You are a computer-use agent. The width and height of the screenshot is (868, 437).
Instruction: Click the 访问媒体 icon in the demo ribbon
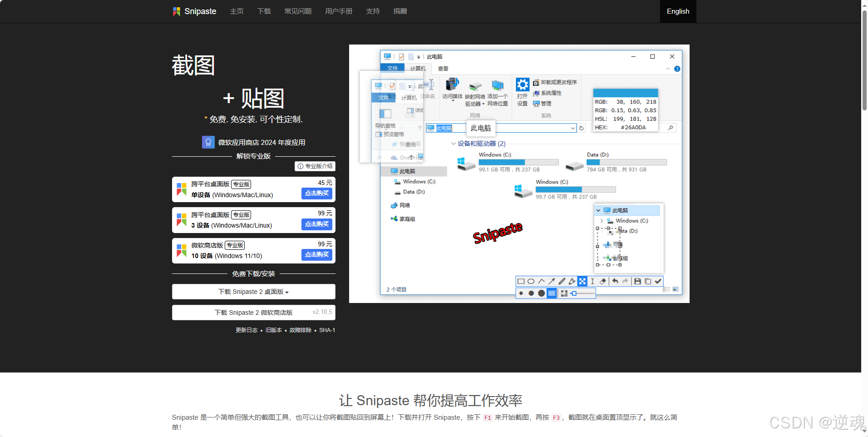pos(452,84)
